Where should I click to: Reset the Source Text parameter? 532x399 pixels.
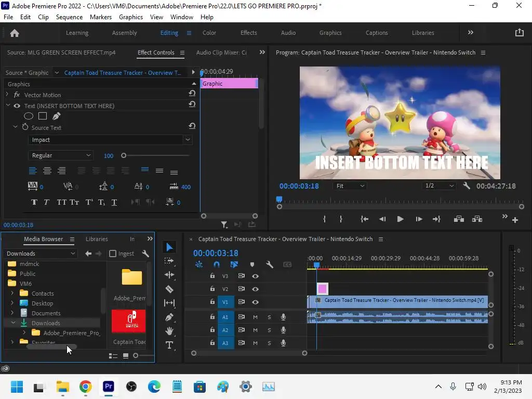[x=192, y=126]
